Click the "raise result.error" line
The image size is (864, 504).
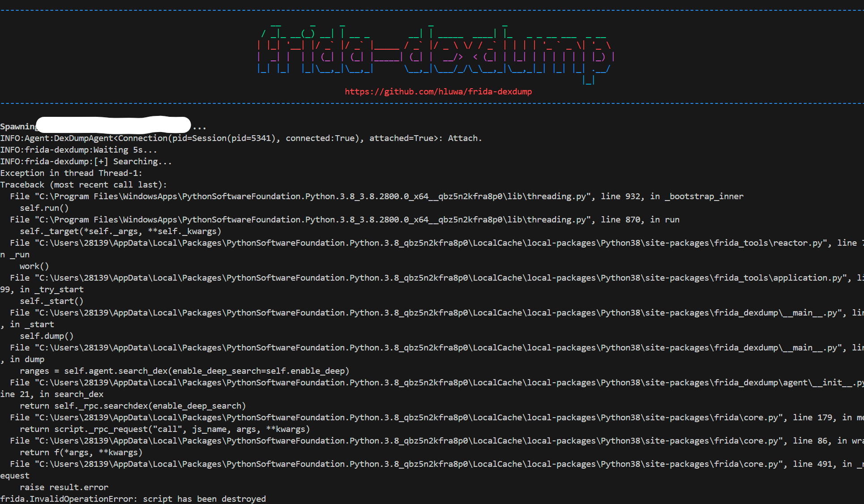(x=64, y=487)
